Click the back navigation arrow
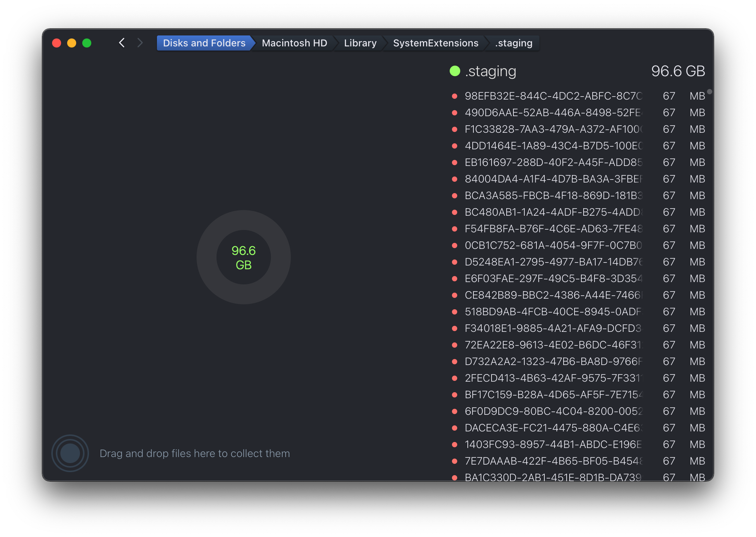The image size is (756, 537). point(121,43)
